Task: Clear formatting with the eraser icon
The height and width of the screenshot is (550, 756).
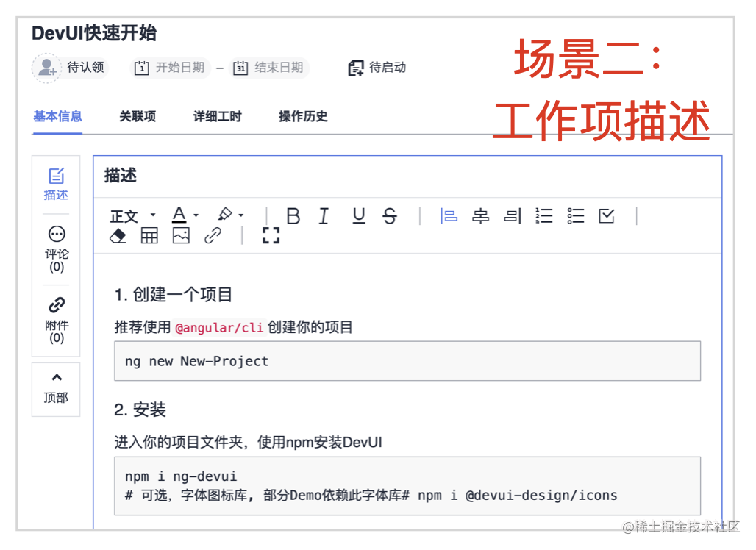Action: (118, 236)
